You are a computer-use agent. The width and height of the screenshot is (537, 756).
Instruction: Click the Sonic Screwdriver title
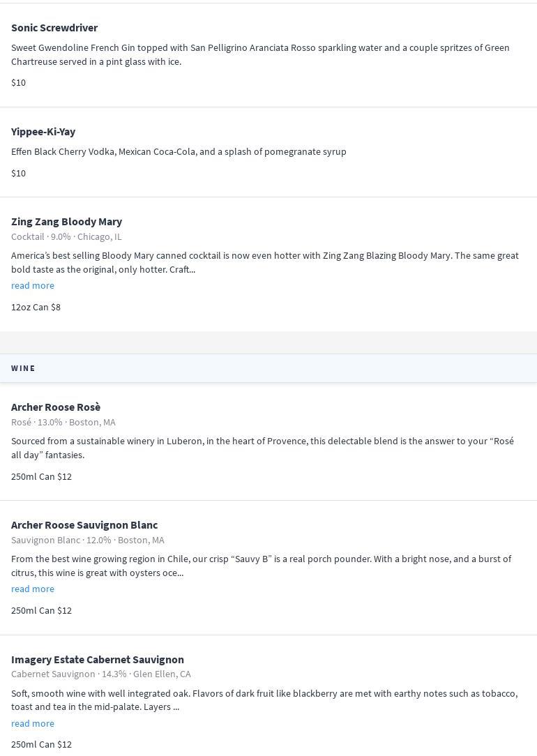(54, 27)
